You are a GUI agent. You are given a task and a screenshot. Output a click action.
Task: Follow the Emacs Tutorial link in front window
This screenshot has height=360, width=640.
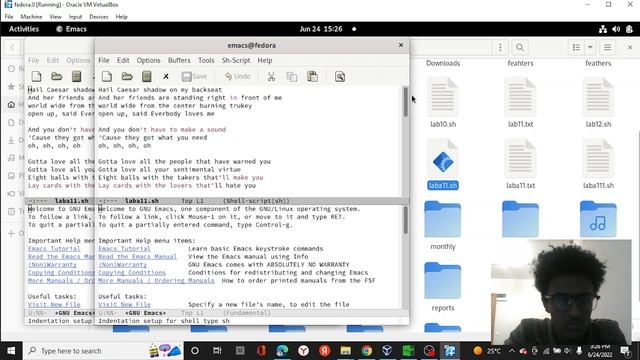coord(124,249)
